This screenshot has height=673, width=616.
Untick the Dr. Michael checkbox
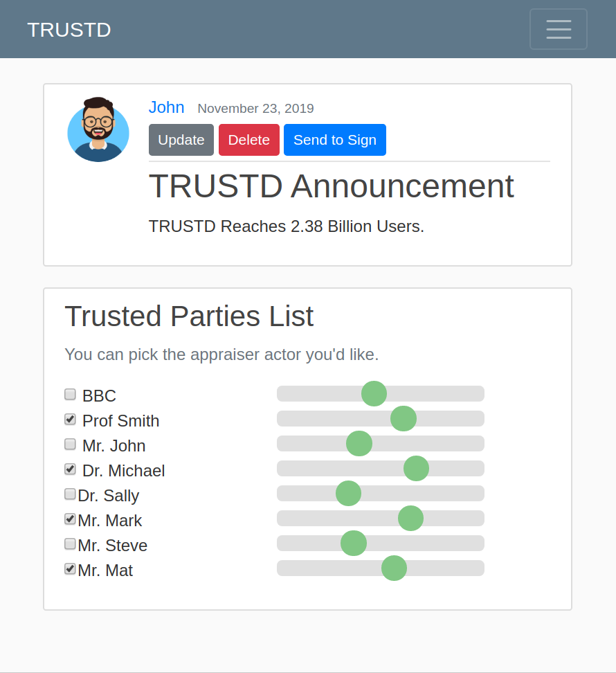[x=70, y=469]
